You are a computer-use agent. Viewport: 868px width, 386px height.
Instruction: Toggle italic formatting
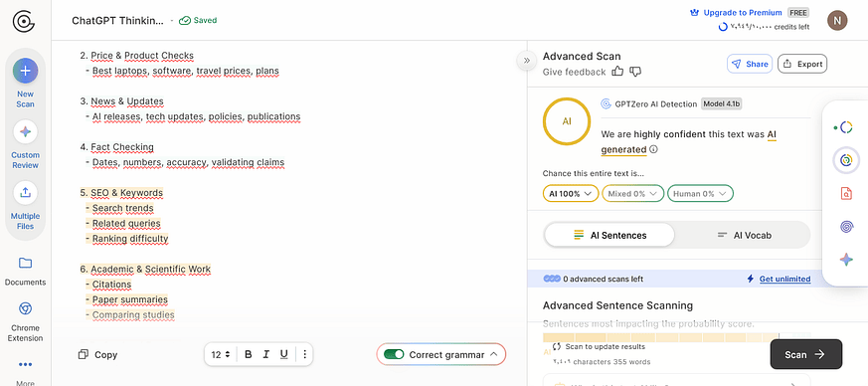tap(265, 354)
